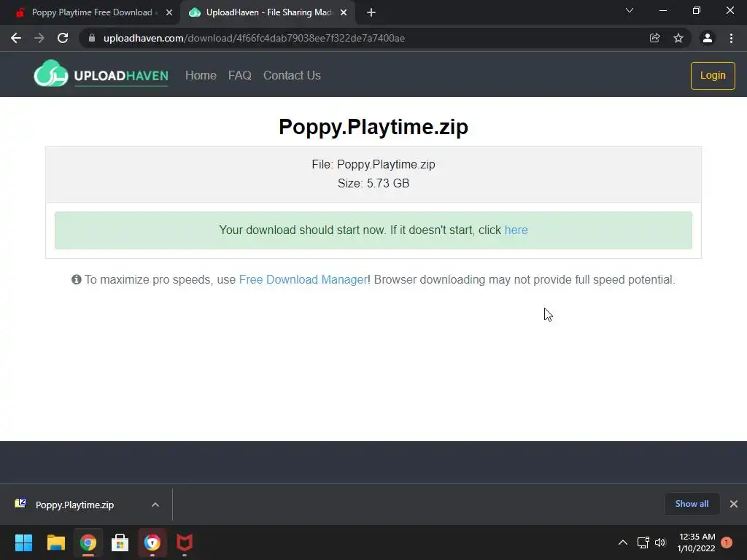Open the Free Download Manager link
This screenshot has width=747, height=560.
(x=303, y=279)
